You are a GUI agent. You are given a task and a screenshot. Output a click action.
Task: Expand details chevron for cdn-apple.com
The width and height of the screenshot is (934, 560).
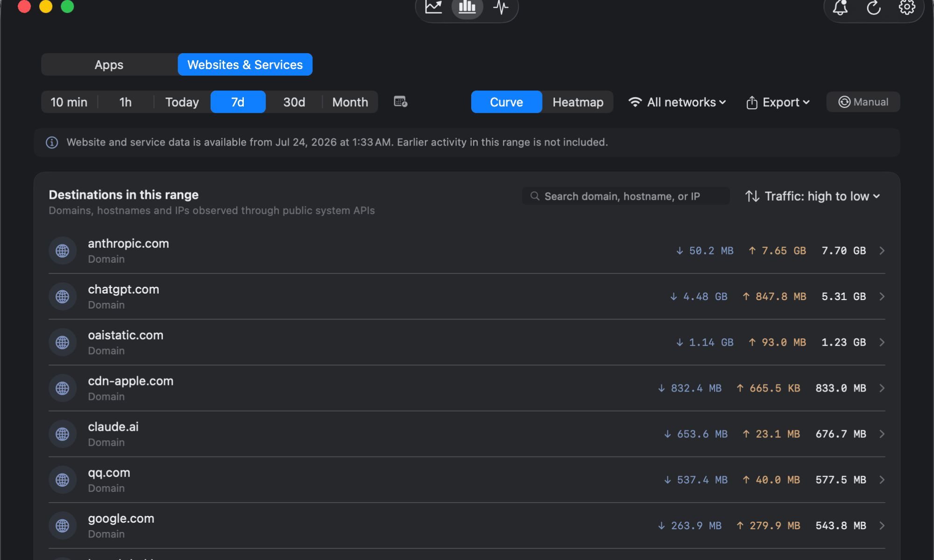coord(882,388)
